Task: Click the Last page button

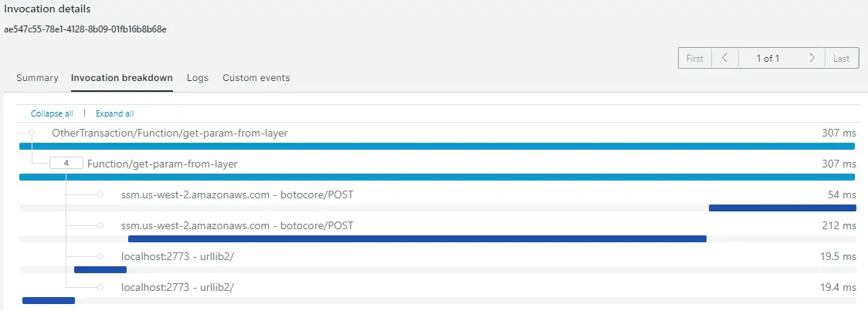Action: tap(842, 58)
